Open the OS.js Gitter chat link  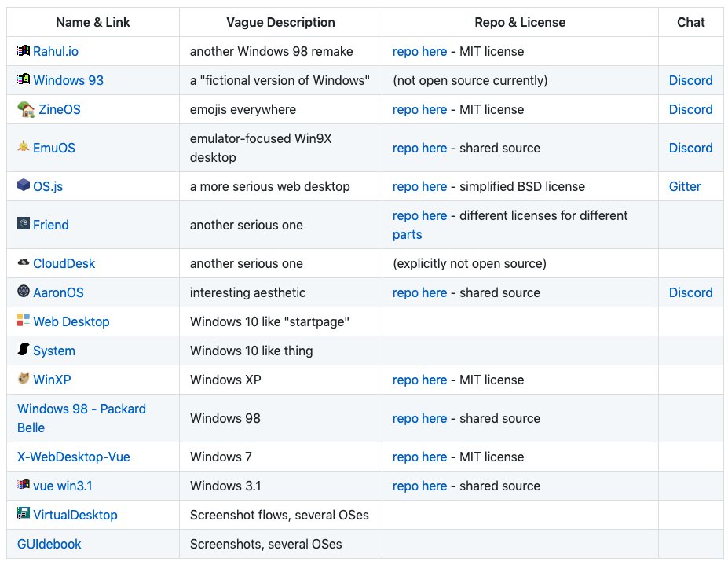(684, 187)
